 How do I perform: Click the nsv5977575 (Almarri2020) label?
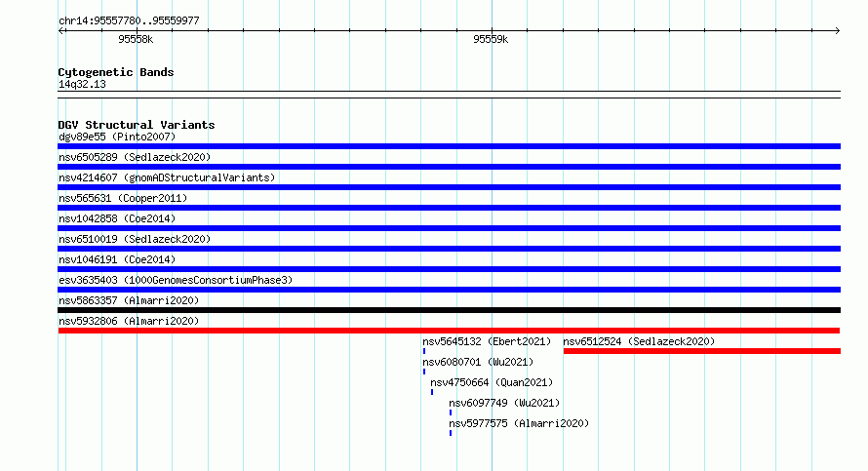[519, 423]
